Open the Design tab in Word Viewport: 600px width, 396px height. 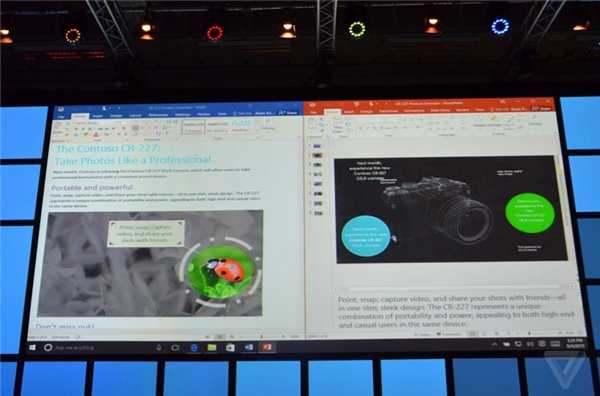pyautogui.click(x=116, y=116)
